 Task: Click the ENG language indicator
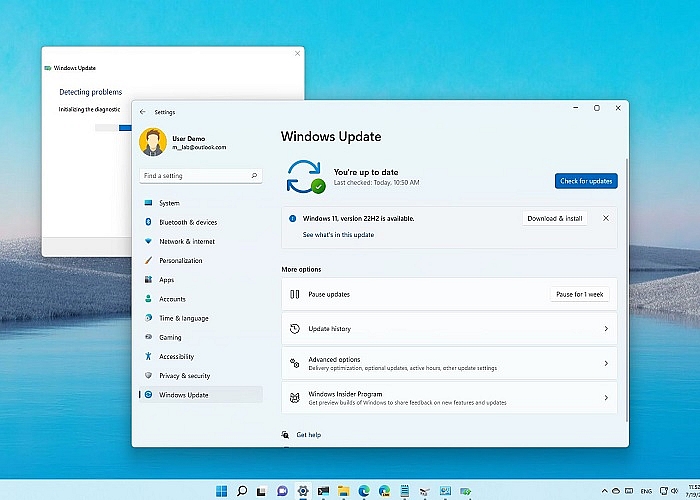tap(646, 491)
